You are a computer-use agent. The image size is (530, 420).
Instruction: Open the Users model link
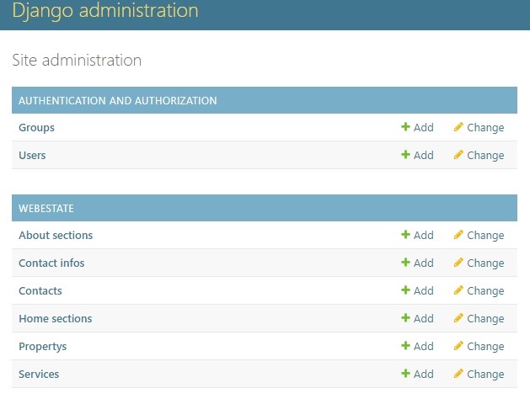pos(32,156)
